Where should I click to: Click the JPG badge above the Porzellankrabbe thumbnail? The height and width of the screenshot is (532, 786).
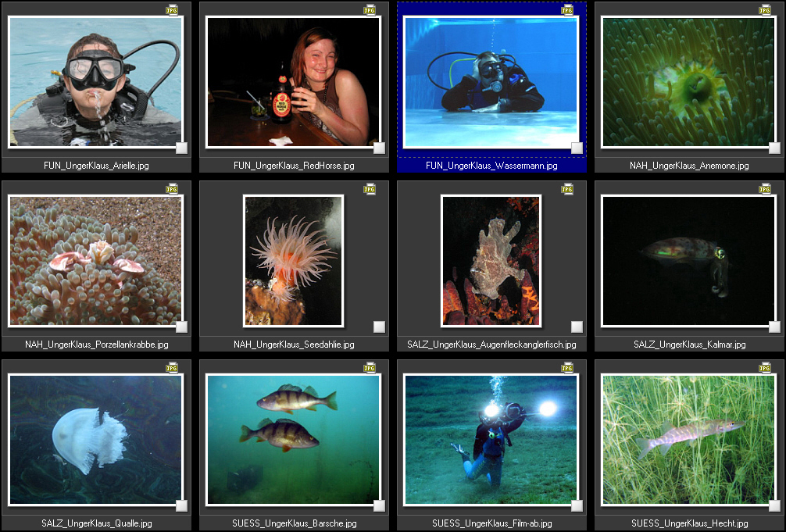click(x=172, y=189)
